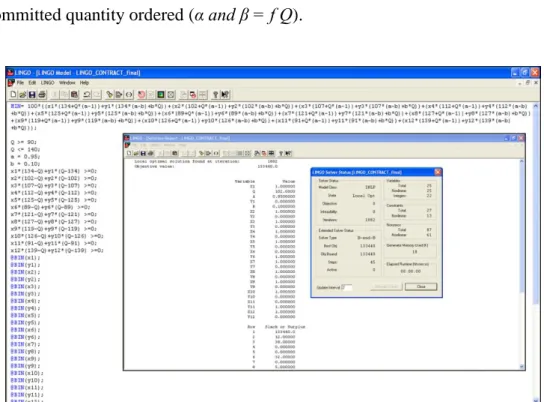The image size is (544, 402).
Task: Click up arrow of Solution Report scrollbar
Action: (522, 162)
